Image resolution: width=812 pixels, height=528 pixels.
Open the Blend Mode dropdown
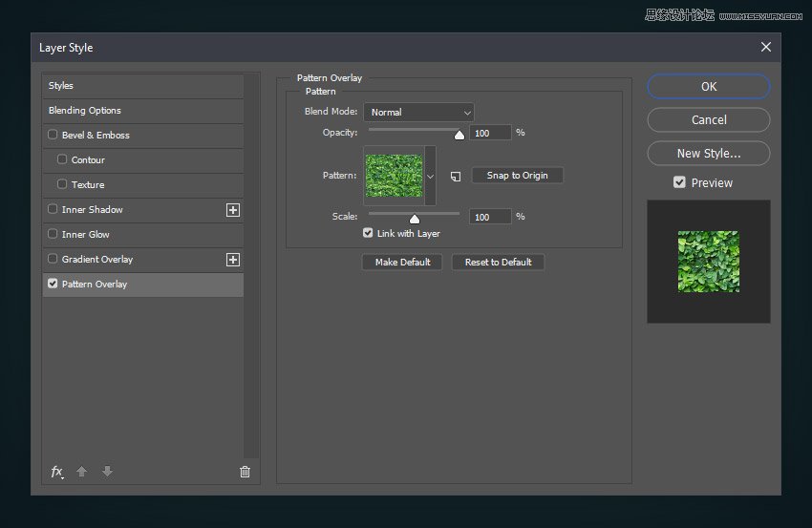click(x=418, y=113)
